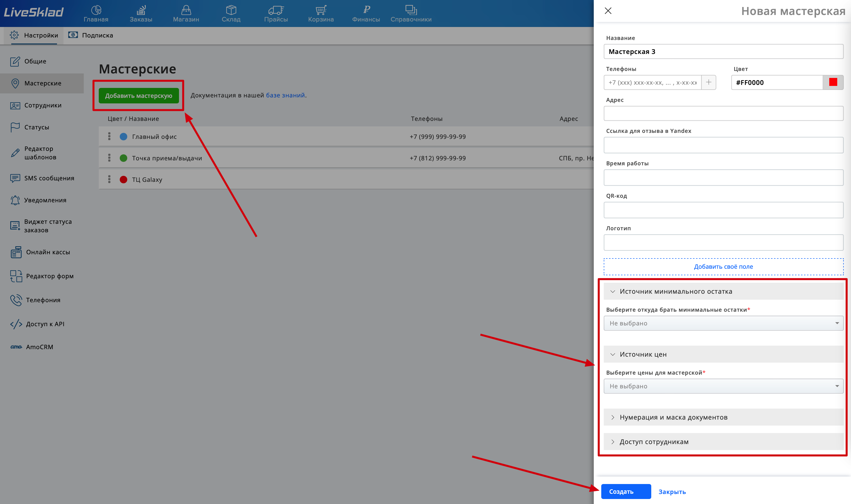Click the Общие edit icon in sidebar
Screen dimensions: 851x504
[15, 61]
